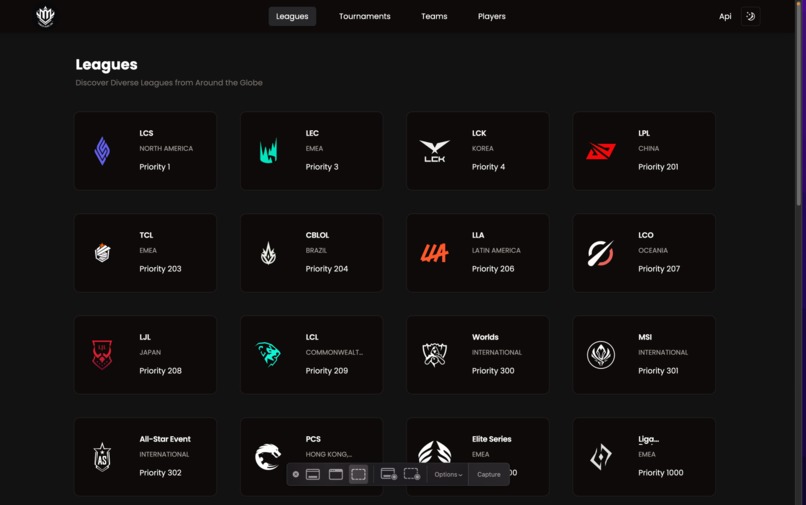The image size is (806, 505).
Task: Click the 'LATIN AMERICA' region text
Action: coord(496,250)
